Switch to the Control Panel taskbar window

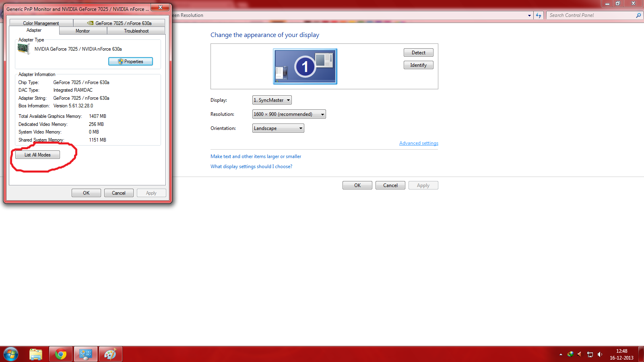coord(86,354)
